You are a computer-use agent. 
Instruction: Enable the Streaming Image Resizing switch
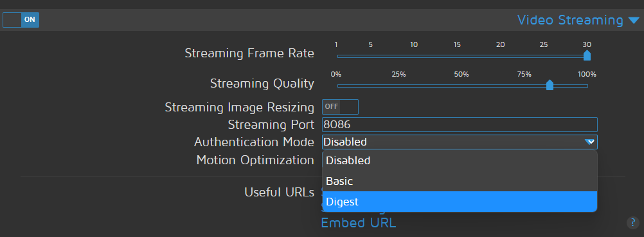click(x=340, y=106)
